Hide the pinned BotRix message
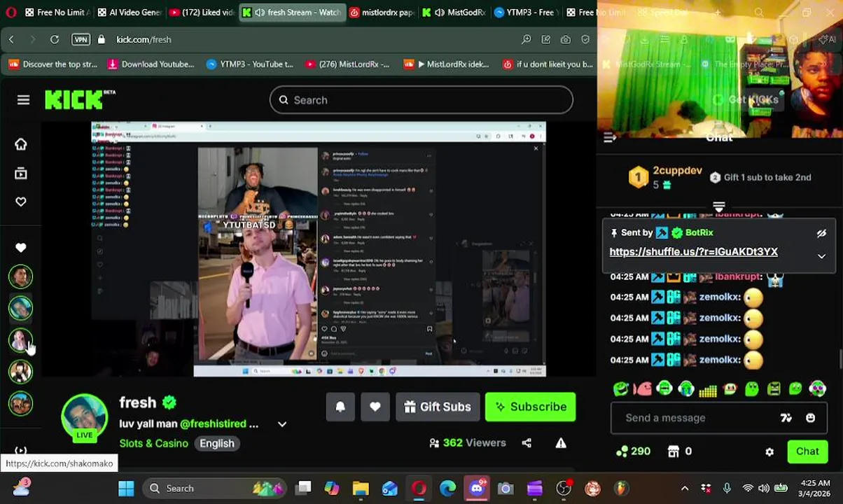 [821, 233]
